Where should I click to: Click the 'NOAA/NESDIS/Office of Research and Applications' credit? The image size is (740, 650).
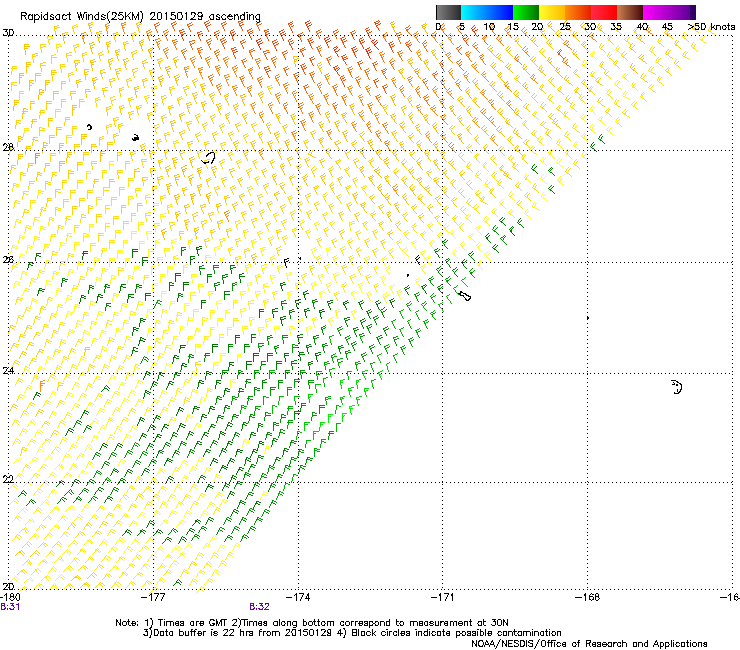pos(589,644)
